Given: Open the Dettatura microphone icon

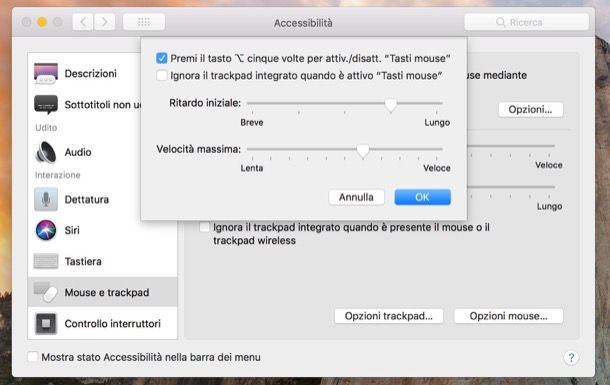Looking at the screenshot, I should (46, 199).
